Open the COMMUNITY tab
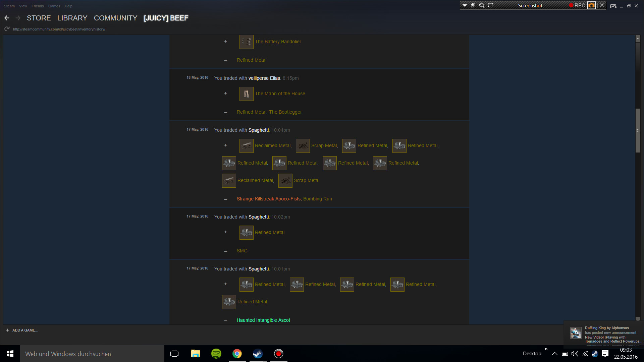 [115, 18]
